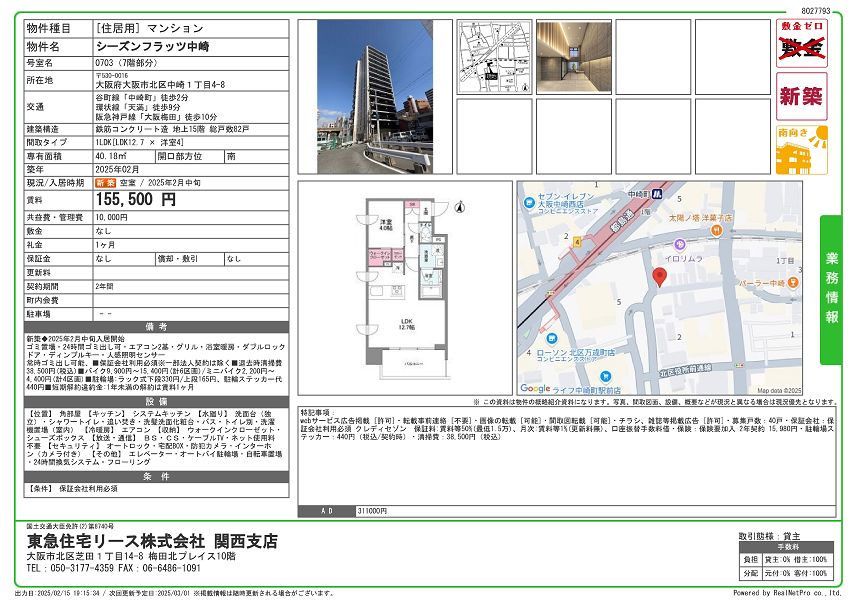
Task: Click the 阪急神戸線「大阪梅田」徒歩10分 line
Action: 156,117
